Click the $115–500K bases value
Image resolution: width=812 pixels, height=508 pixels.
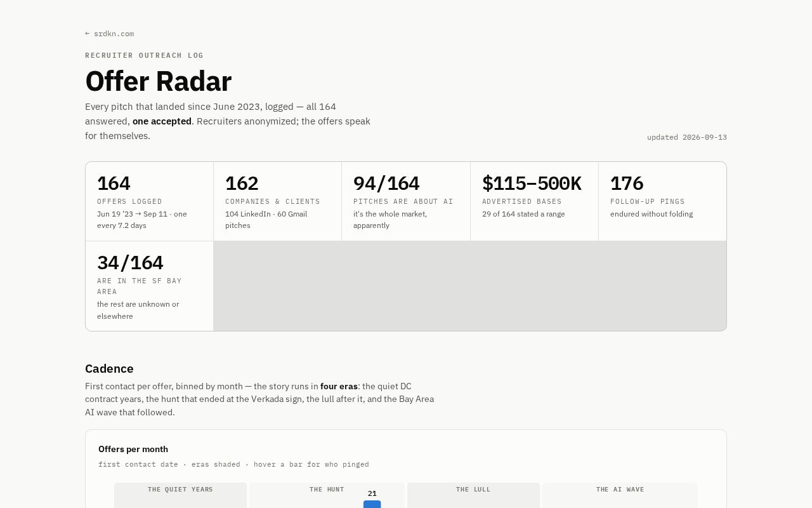[532, 184]
